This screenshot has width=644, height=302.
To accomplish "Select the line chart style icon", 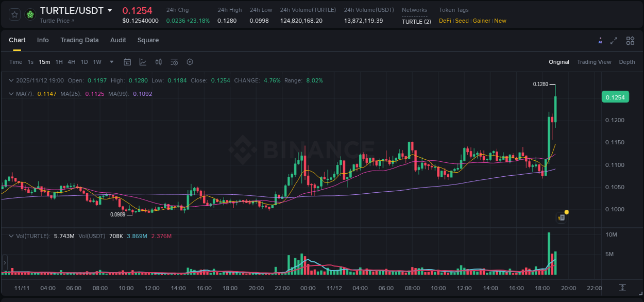I will click(143, 62).
